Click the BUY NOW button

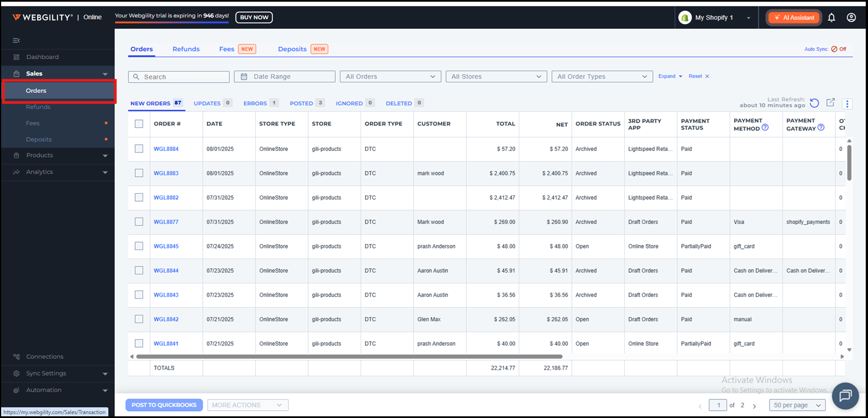click(x=254, y=17)
